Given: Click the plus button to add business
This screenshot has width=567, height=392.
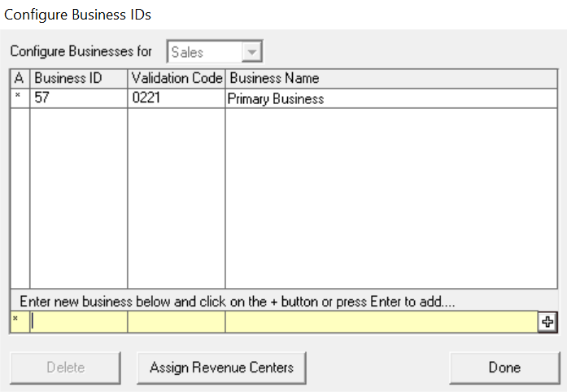Looking at the screenshot, I should (547, 322).
